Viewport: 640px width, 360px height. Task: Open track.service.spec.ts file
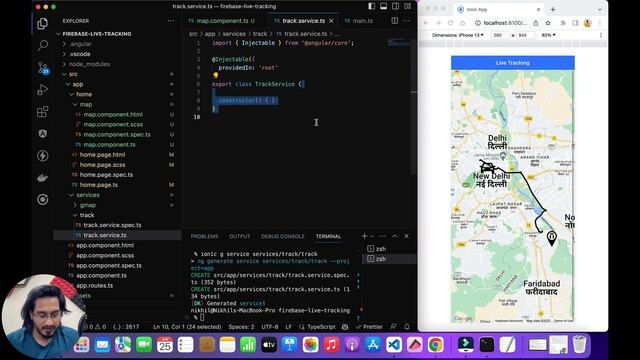[x=112, y=225]
